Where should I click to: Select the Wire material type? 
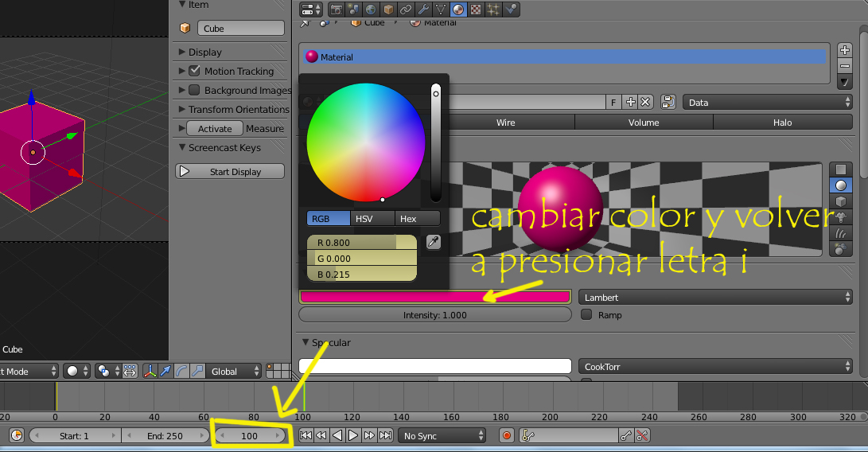click(505, 123)
